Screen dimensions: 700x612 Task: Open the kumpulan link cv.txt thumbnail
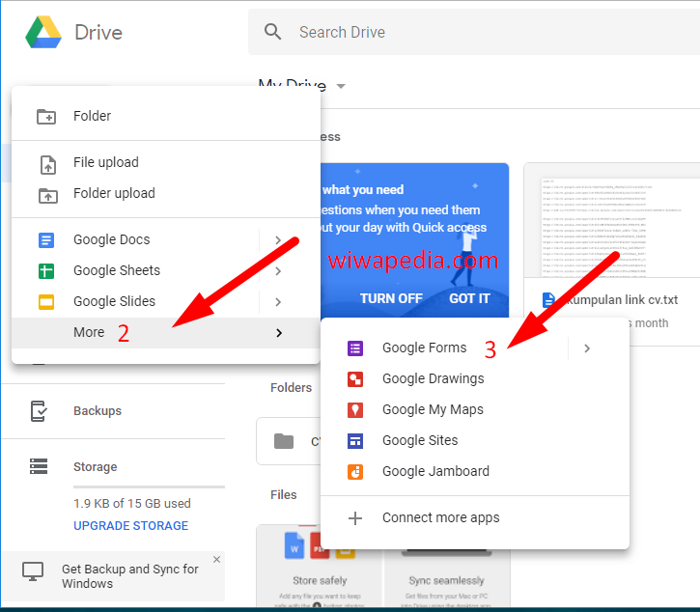612,221
